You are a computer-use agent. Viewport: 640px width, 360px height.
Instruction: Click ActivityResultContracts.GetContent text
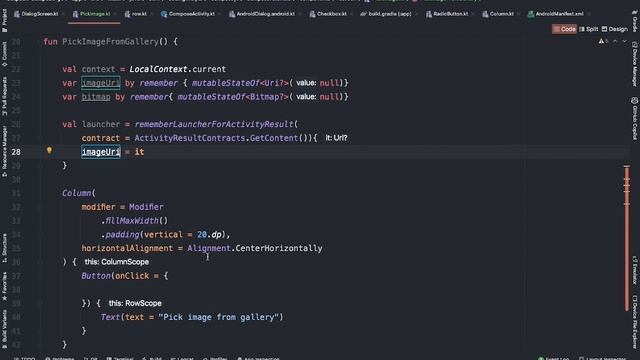click(216, 138)
